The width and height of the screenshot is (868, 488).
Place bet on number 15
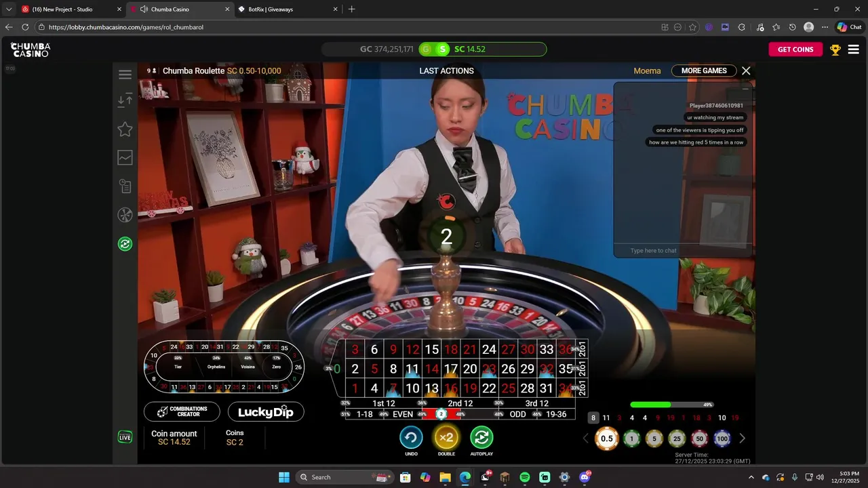click(431, 350)
